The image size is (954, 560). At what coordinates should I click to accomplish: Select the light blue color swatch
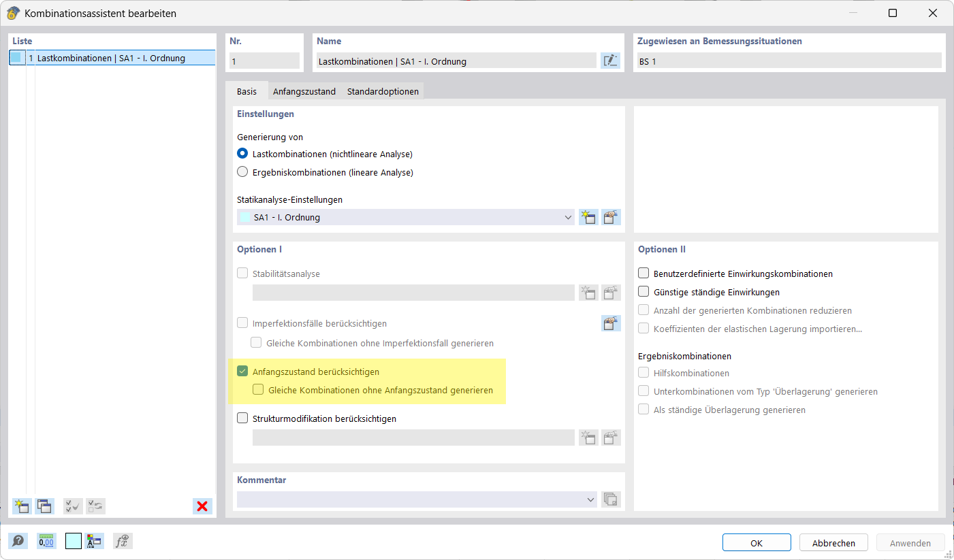click(73, 541)
